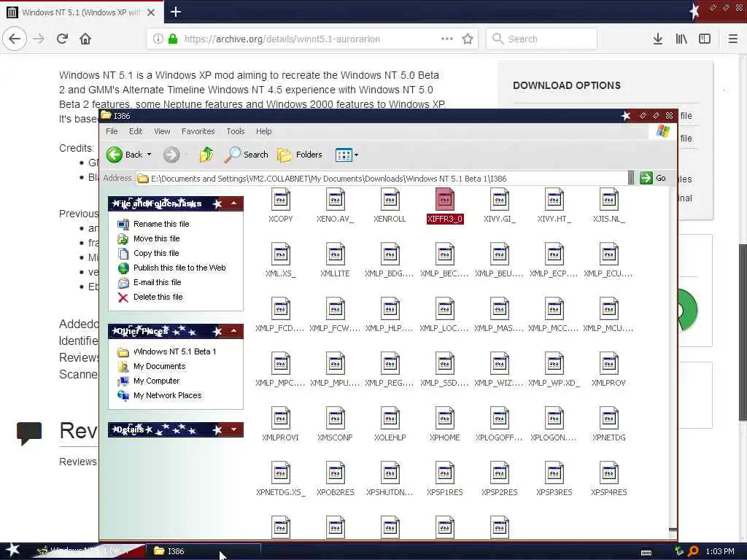This screenshot has width=747, height=560.
Task: Open the View menu
Action: (162, 131)
